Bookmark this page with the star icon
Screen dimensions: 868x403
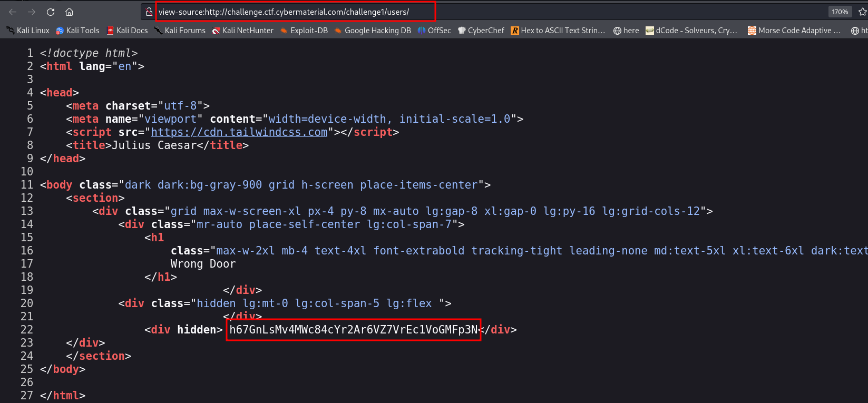[x=862, y=12]
